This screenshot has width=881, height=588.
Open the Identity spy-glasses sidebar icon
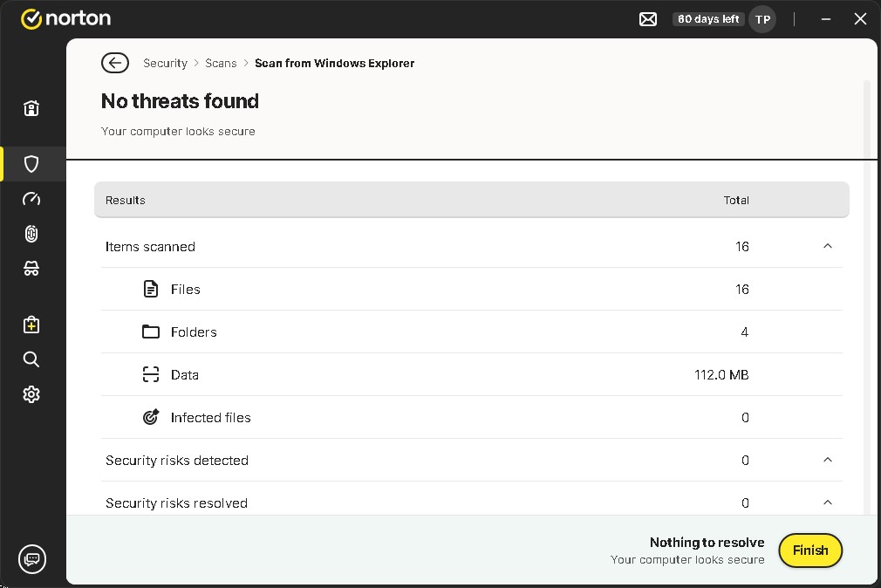tap(31, 269)
